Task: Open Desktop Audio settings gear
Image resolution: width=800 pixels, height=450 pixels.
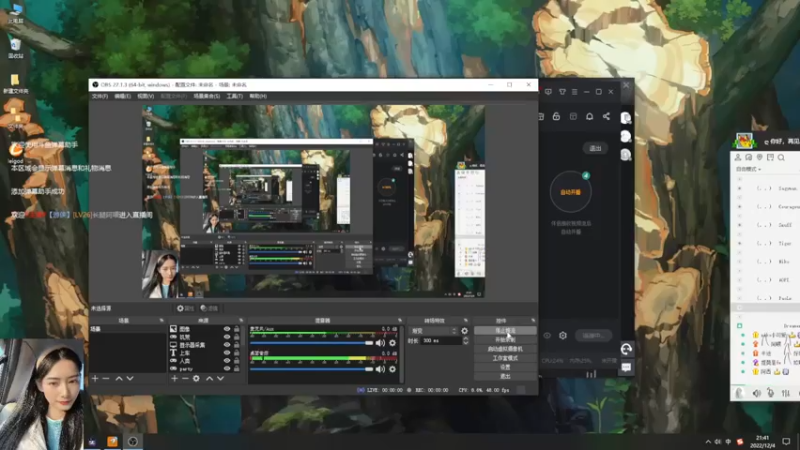Action: coord(392,369)
